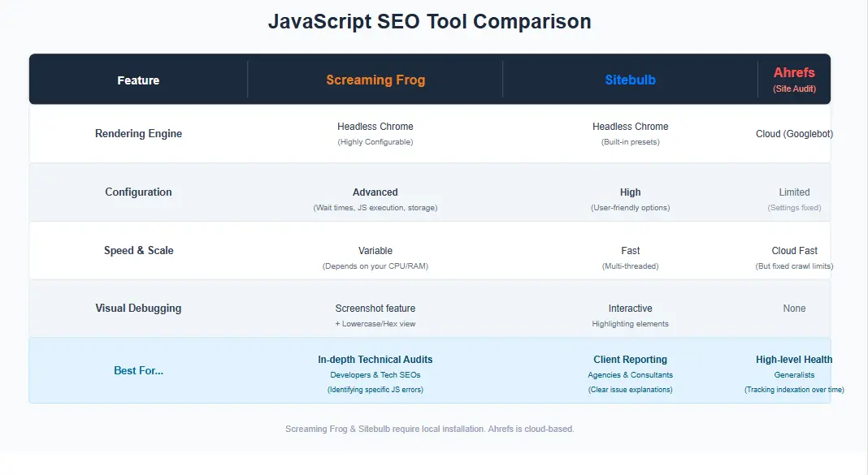Click the Best For... row label
Viewport: 868px width, 475px height.
click(x=138, y=370)
